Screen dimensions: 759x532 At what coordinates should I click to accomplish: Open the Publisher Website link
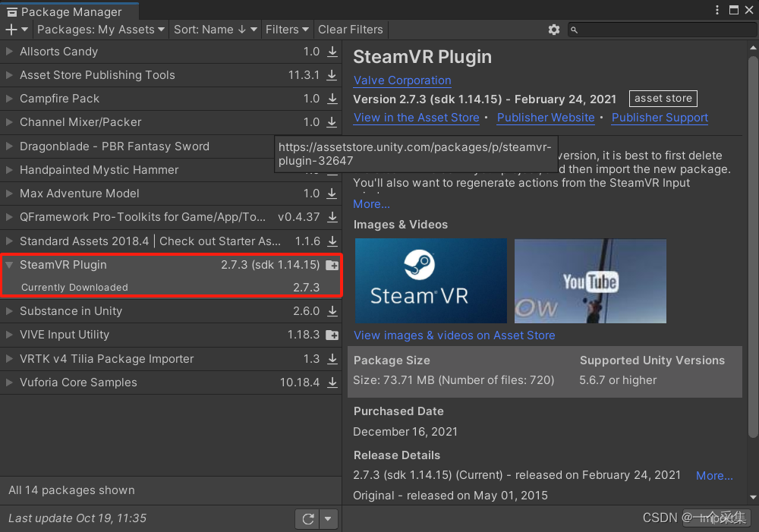click(x=546, y=118)
